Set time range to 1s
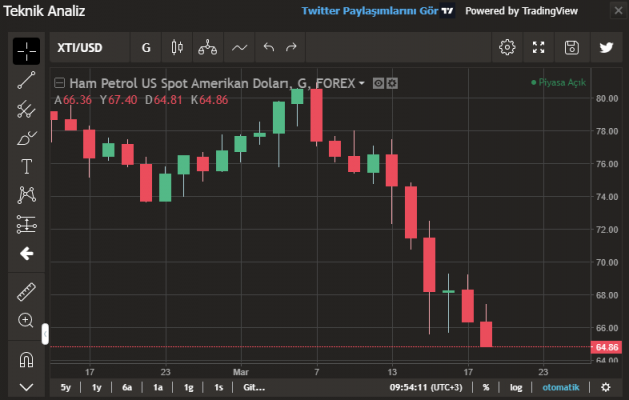This screenshot has height=400, width=629. pyautogui.click(x=219, y=388)
